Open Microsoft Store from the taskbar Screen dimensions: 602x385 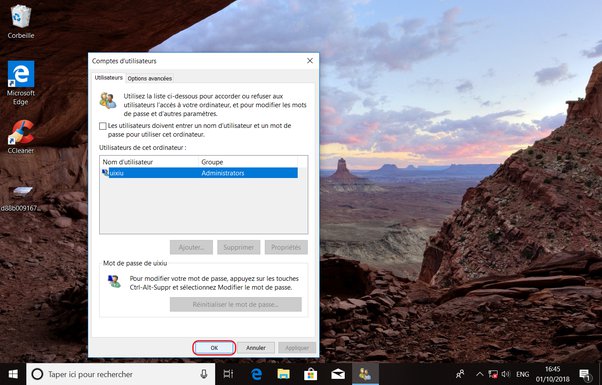click(x=311, y=374)
